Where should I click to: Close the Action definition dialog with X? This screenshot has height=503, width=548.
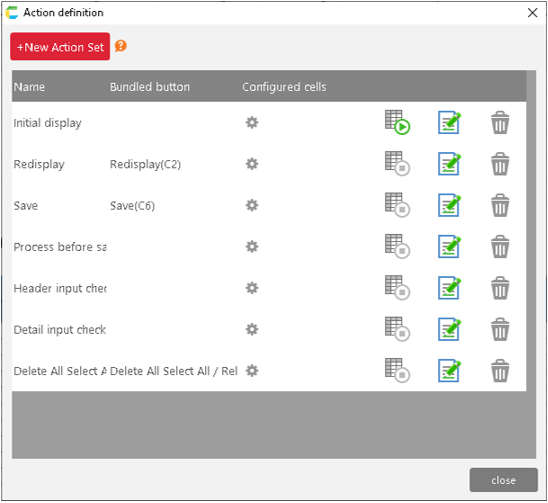tap(532, 13)
